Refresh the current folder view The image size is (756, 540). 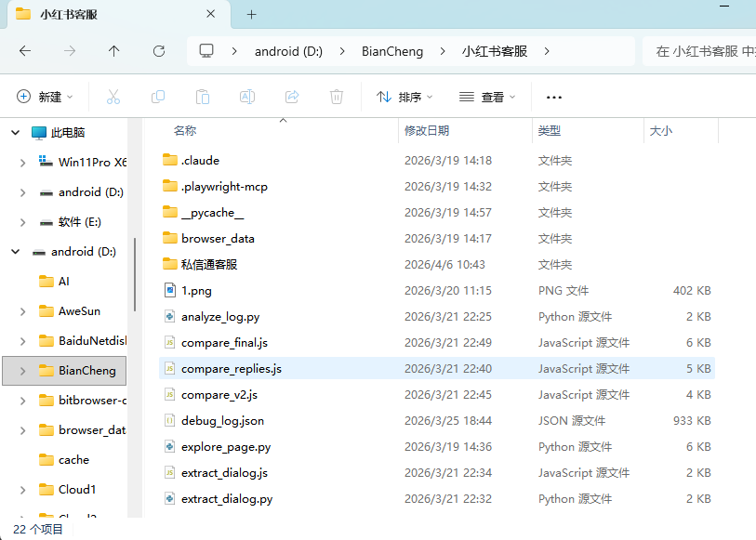[x=159, y=51]
